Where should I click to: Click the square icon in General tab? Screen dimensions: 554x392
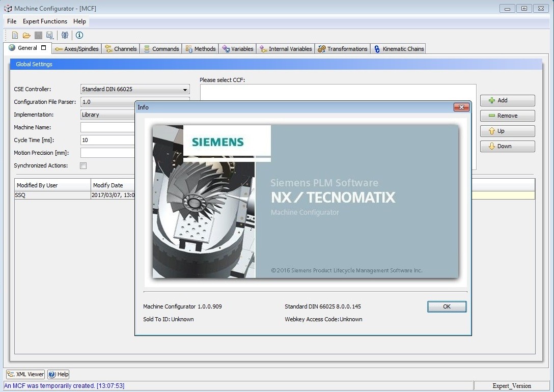(43, 48)
